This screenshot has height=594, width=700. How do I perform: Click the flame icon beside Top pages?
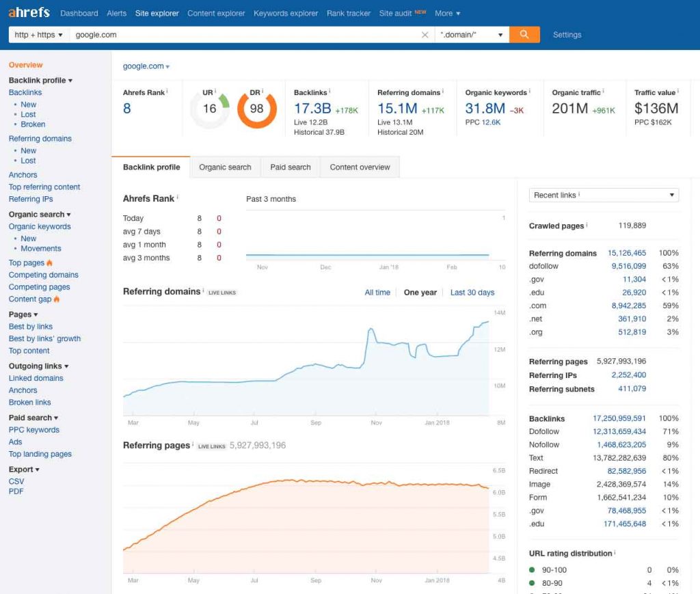50,263
